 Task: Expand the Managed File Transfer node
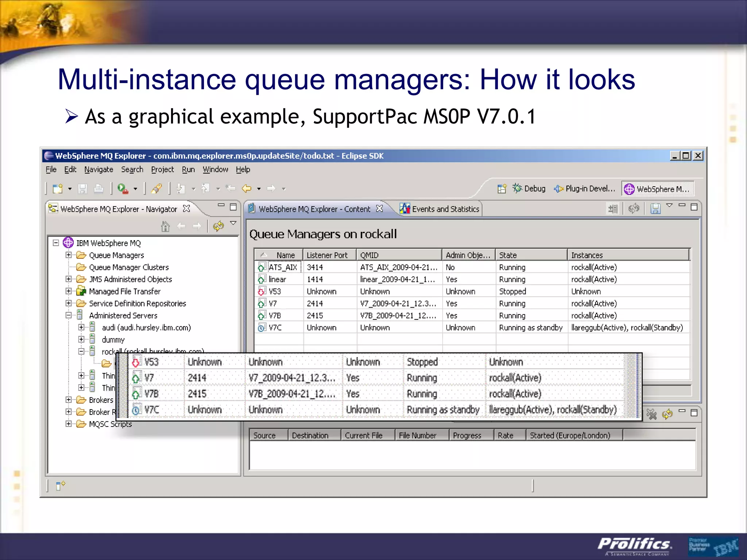pyautogui.click(x=69, y=291)
